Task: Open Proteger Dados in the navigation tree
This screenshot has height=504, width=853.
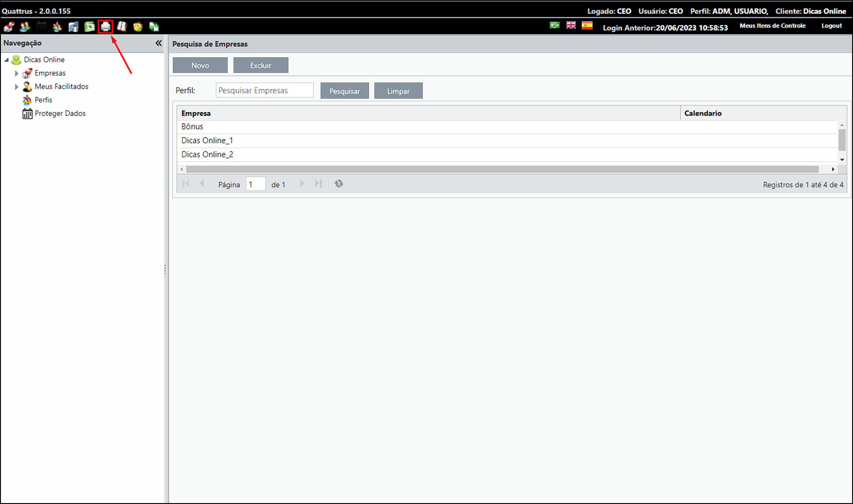Action: click(60, 113)
